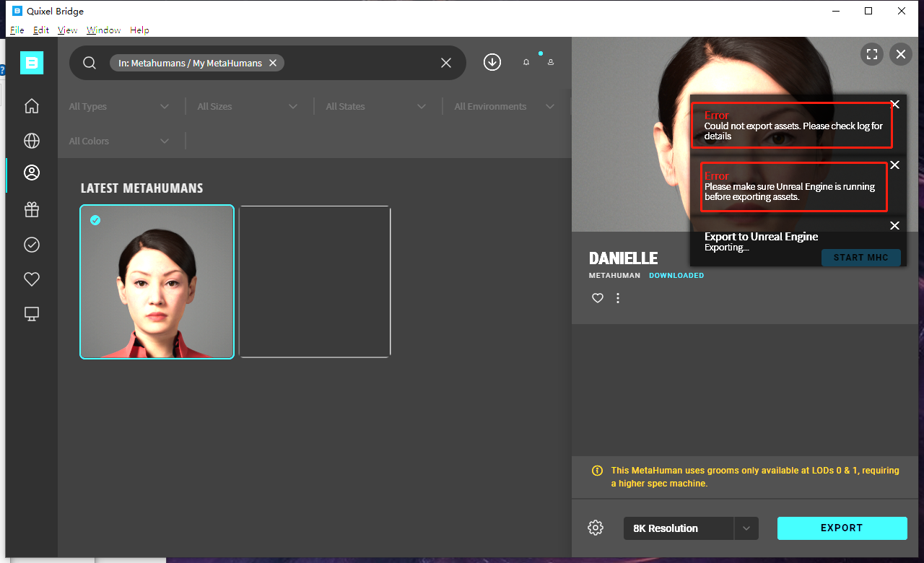
Task: Open the File menu
Action: tap(17, 30)
